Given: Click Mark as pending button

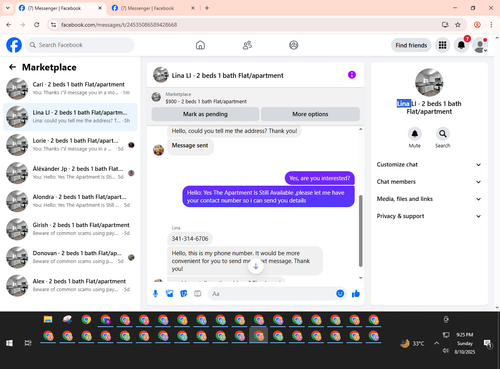Looking at the screenshot, I should tap(205, 114).
